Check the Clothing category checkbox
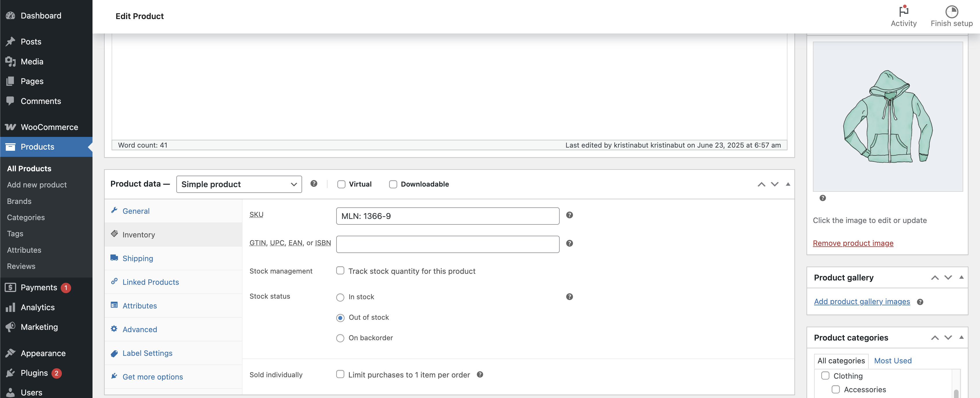This screenshot has height=398, width=980. pos(825,375)
